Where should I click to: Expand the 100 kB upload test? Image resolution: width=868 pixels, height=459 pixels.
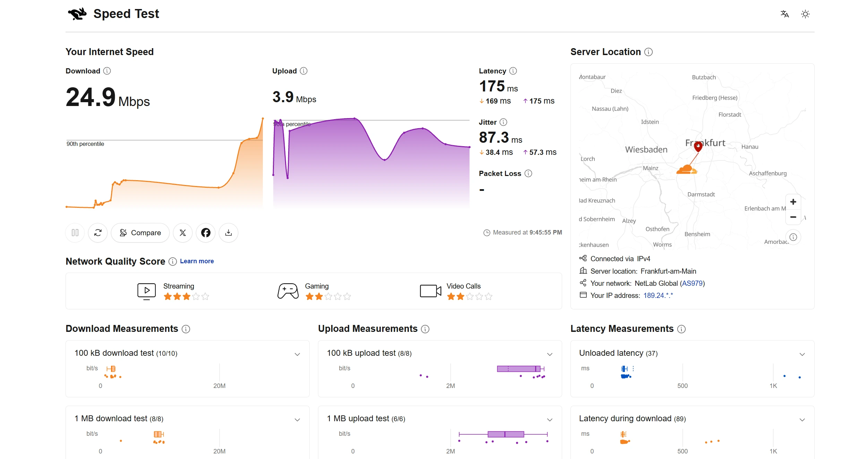pyautogui.click(x=550, y=354)
